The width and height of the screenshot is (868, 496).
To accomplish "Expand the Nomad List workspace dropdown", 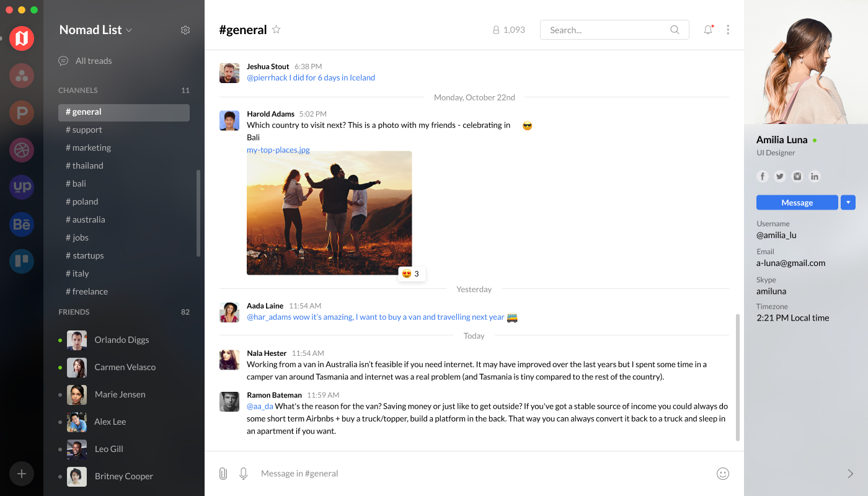I will [x=96, y=30].
